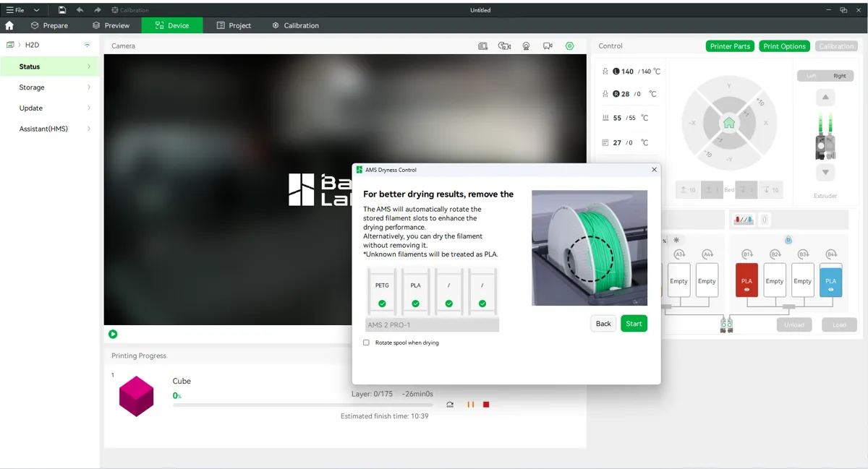Screen dimensions: 868x469
Task: Click the Back button in dialog
Action: tap(603, 324)
